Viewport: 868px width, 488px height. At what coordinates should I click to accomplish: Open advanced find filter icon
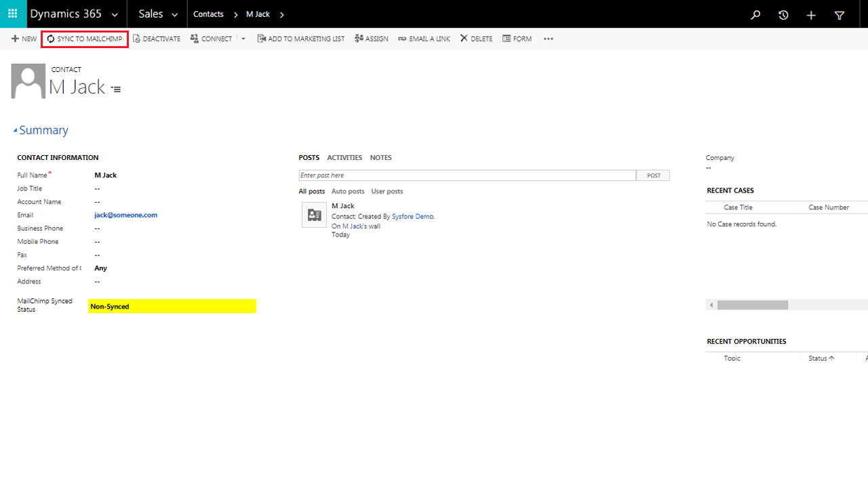[x=840, y=15]
